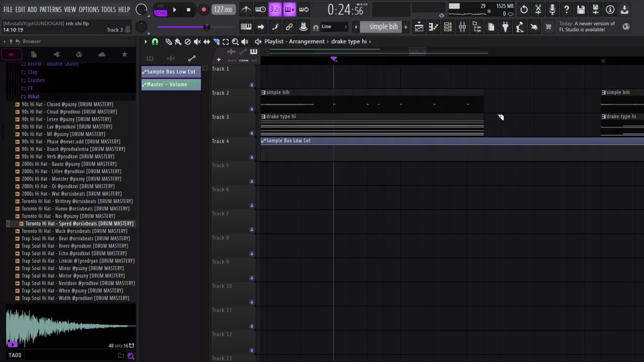Open project info icon
This screenshot has height=362, width=644.
[x=610, y=10]
